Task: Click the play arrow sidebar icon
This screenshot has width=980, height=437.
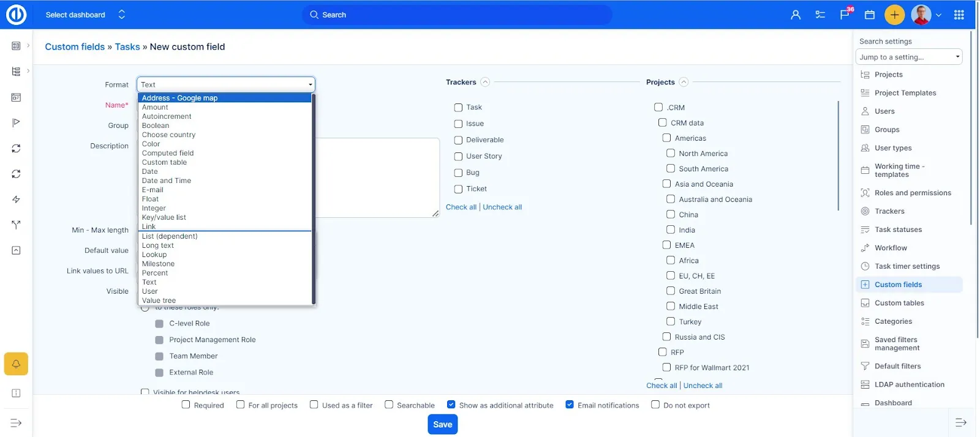Action: (16, 122)
